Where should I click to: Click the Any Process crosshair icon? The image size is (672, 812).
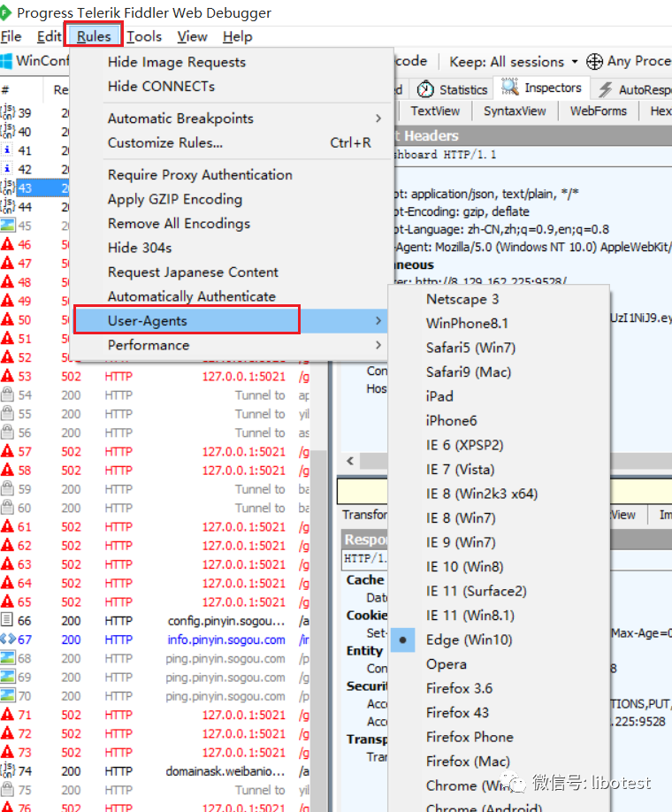[594, 62]
